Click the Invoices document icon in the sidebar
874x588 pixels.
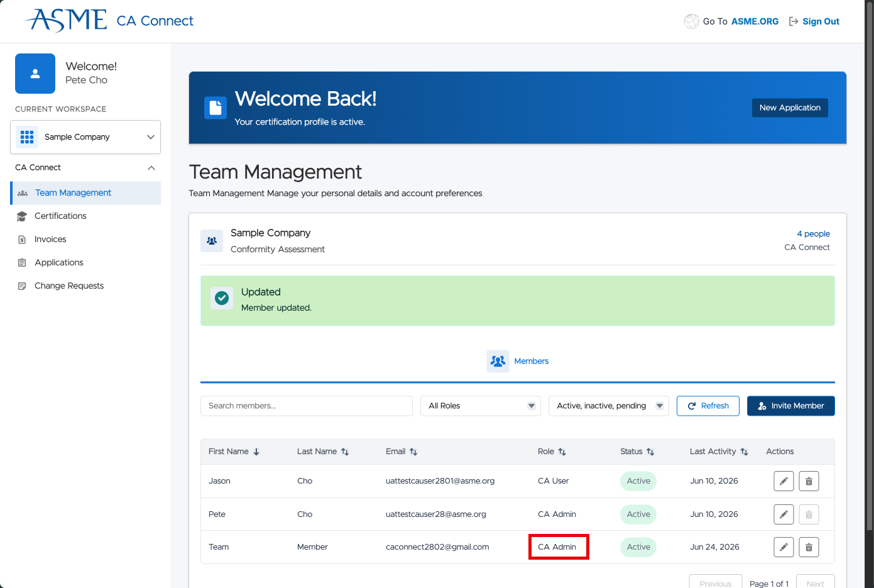(x=22, y=239)
